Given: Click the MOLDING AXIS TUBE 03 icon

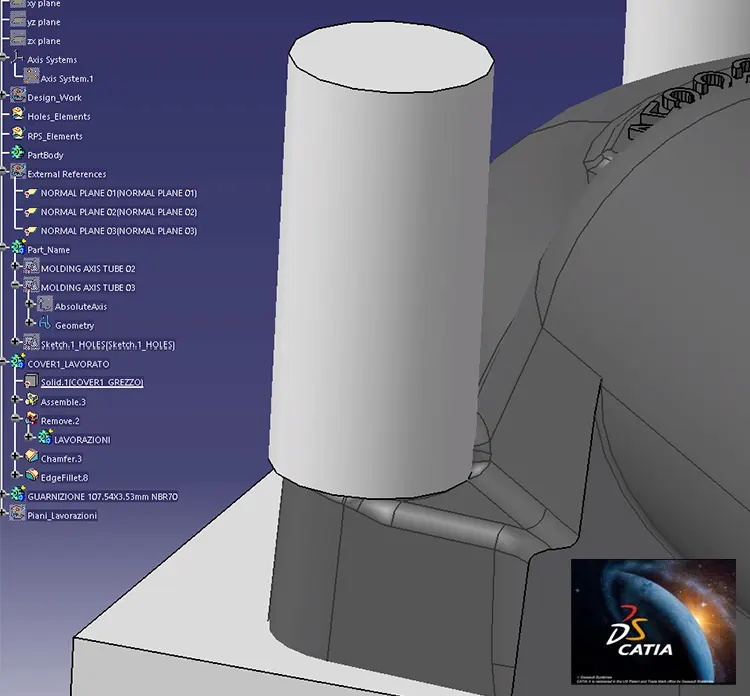Looking at the screenshot, I should pos(32,286).
